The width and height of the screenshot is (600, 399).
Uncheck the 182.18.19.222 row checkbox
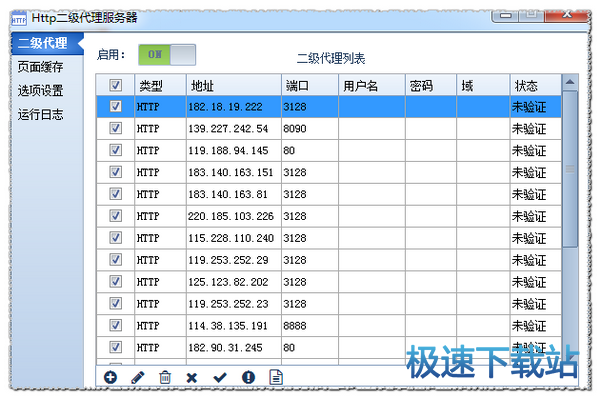[x=116, y=106]
